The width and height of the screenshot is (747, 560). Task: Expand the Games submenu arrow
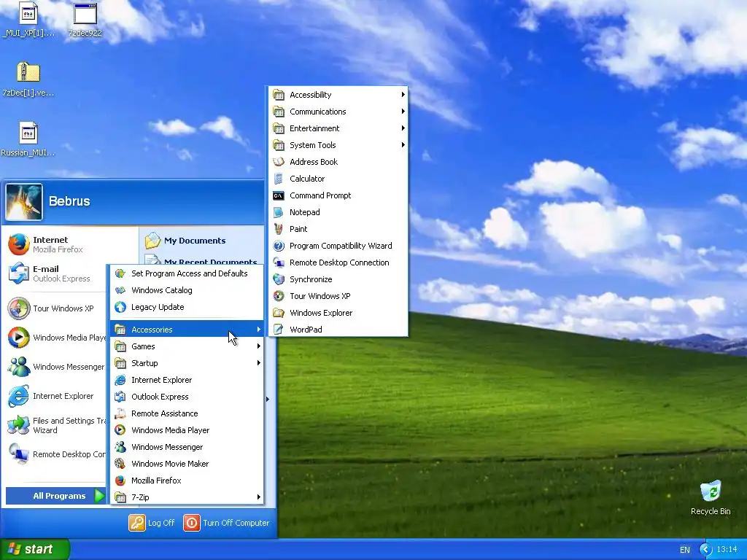pyautogui.click(x=259, y=346)
